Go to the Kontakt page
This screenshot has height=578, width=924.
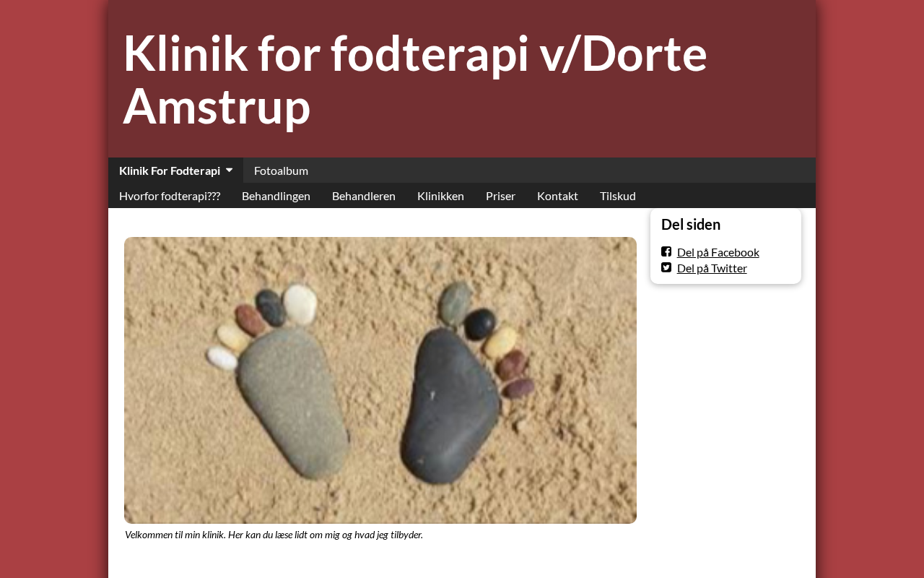pyautogui.click(x=557, y=196)
